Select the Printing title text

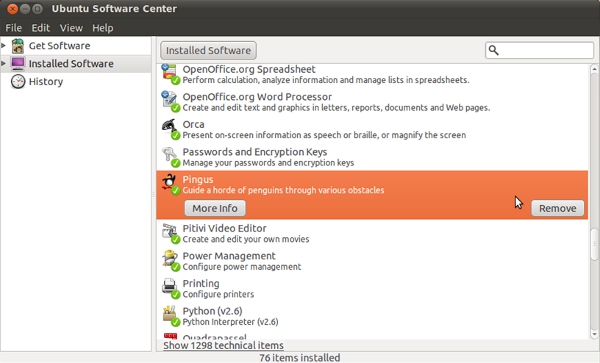click(201, 283)
